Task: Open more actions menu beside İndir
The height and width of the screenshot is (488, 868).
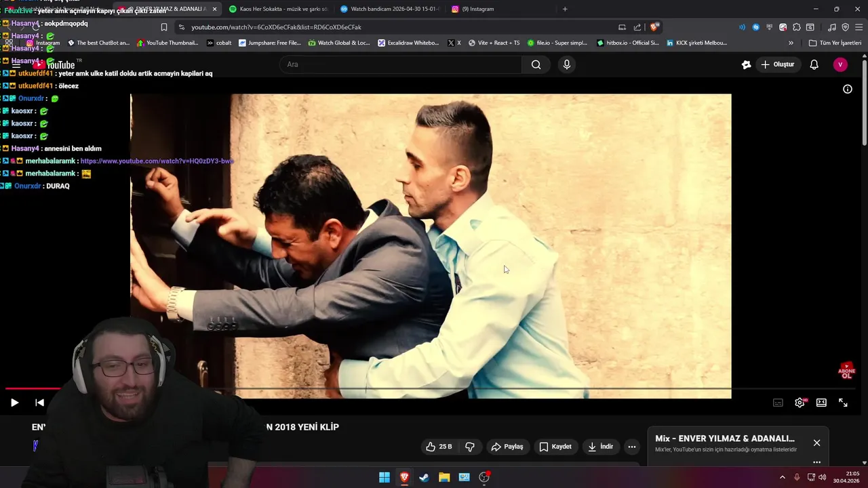Action: [632, 447]
